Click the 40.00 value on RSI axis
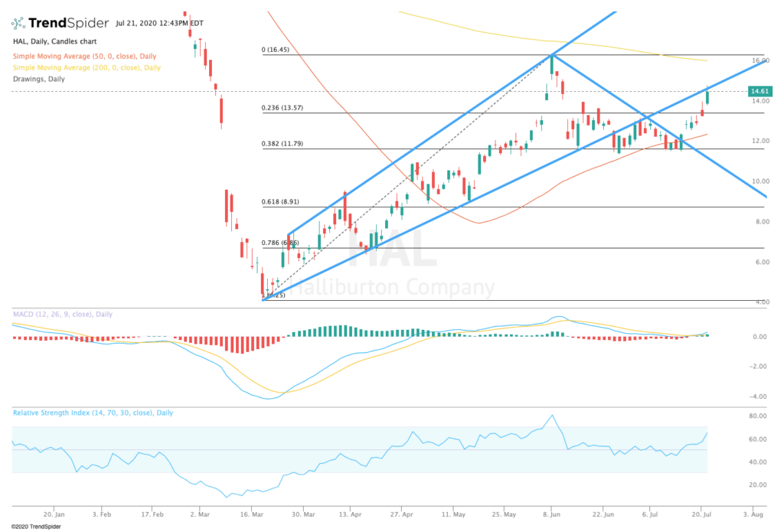 click(x=758, y=462)
